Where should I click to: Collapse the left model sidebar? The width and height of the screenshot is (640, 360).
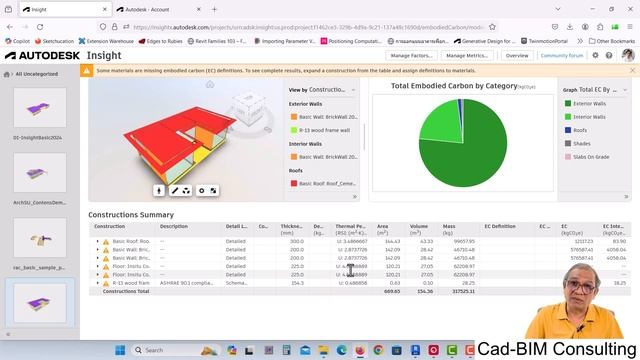[8, 334]
